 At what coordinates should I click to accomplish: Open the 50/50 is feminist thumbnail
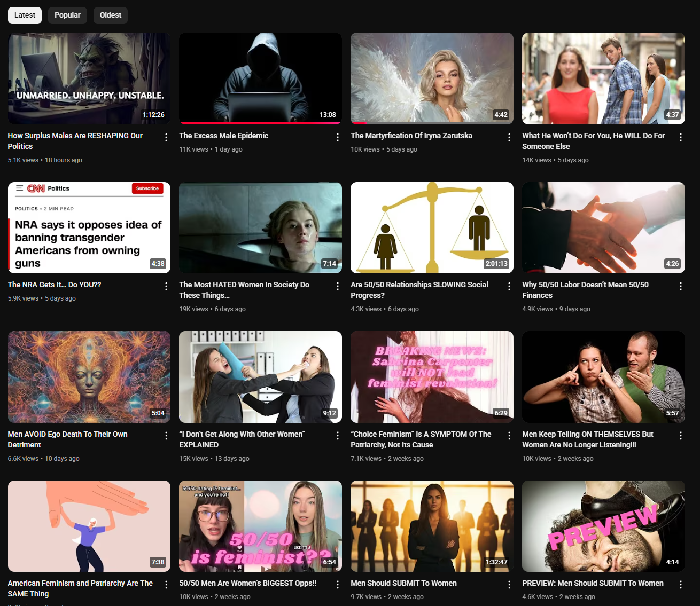[x=260, y=526]
